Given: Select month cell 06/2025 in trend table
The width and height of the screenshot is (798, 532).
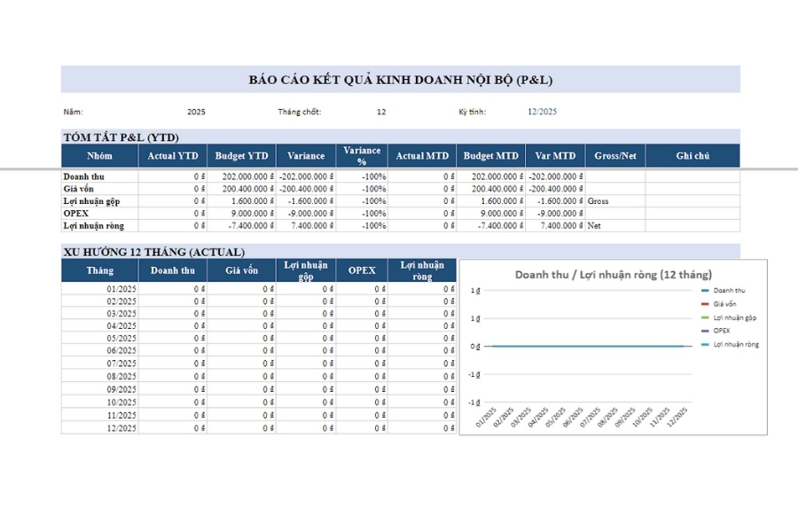Looking at the screenshot, I should click(x=99, y=351).
